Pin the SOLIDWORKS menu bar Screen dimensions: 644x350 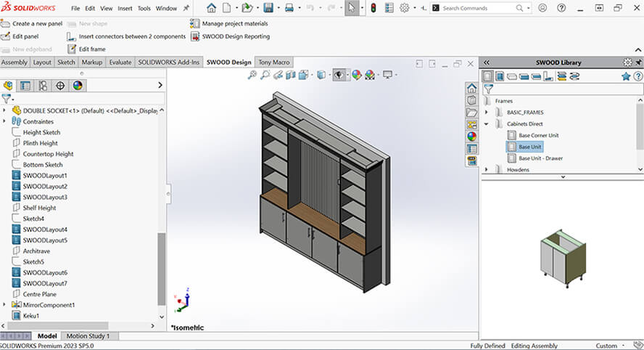(186, 8)
